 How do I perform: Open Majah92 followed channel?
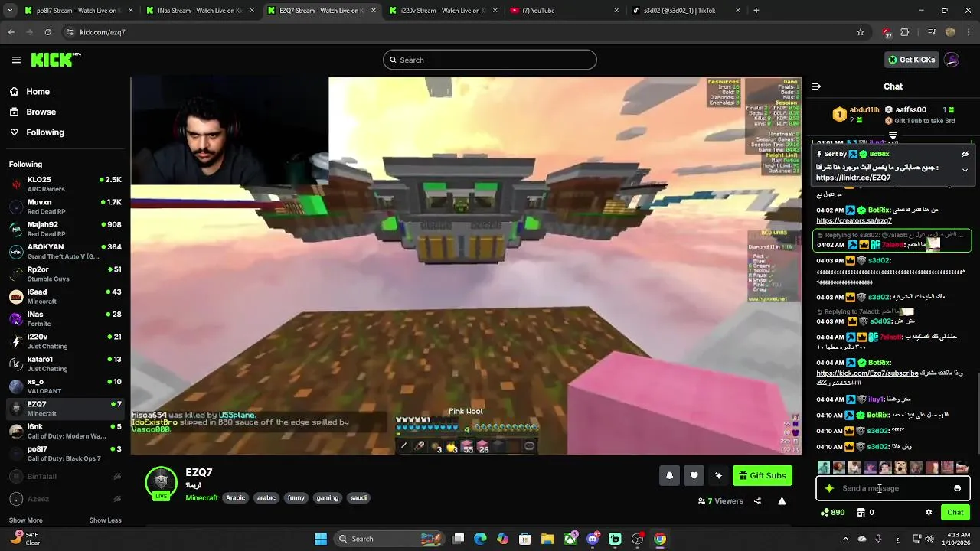(65, 229)
